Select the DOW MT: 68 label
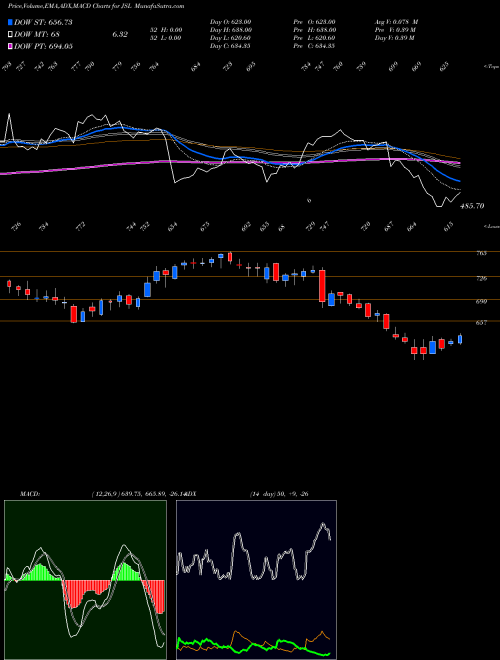The width and height of the screenshot is (500, 660). (x=37, y=35)
